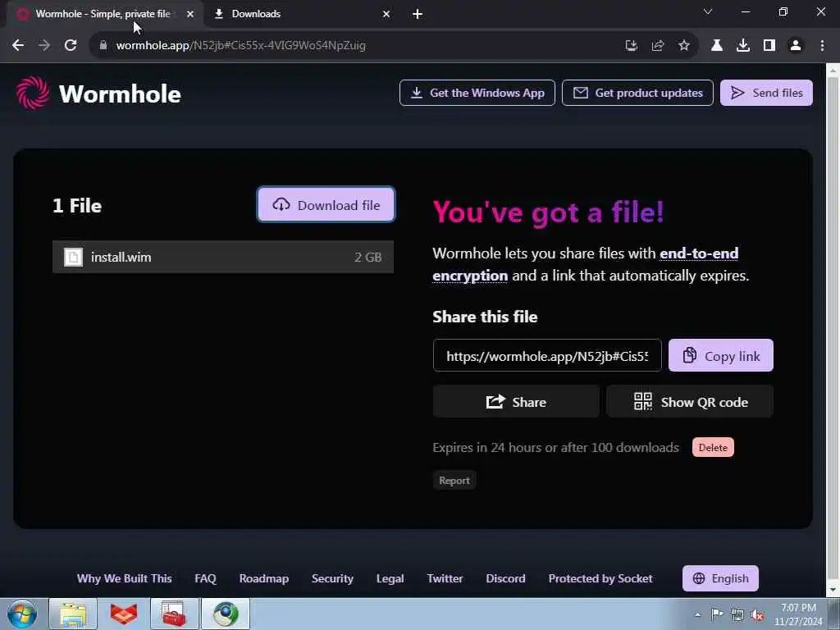Open the red fox app in taskbar
Image resolution: width=840 pixels, height=630 pixels.
pyautogui.click(x=124, y=614)
